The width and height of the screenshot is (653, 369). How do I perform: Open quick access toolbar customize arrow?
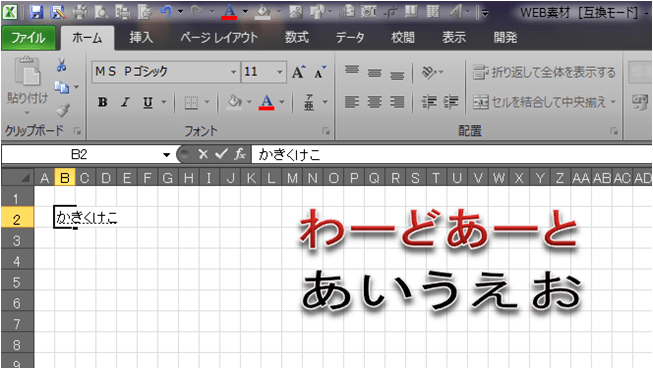coord(485,13)
